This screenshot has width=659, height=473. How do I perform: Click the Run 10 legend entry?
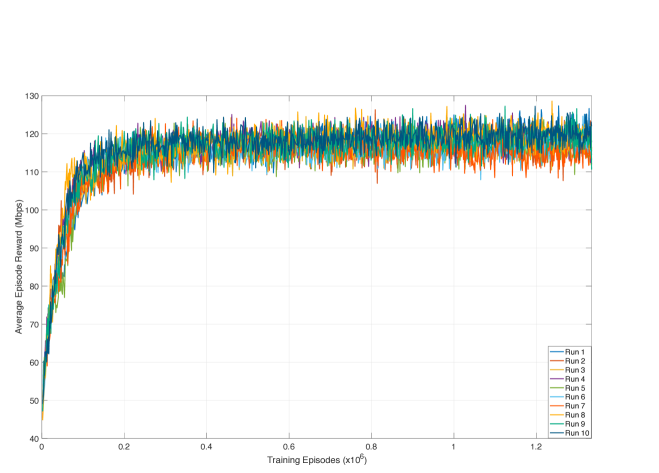[569, 433]
